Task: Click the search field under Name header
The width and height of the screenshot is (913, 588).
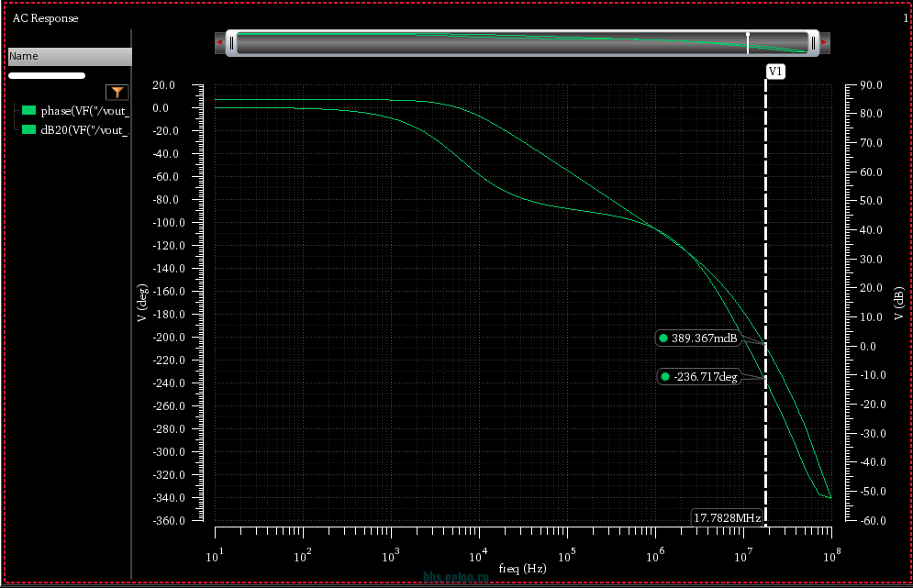Action: [x=47, y=76]
